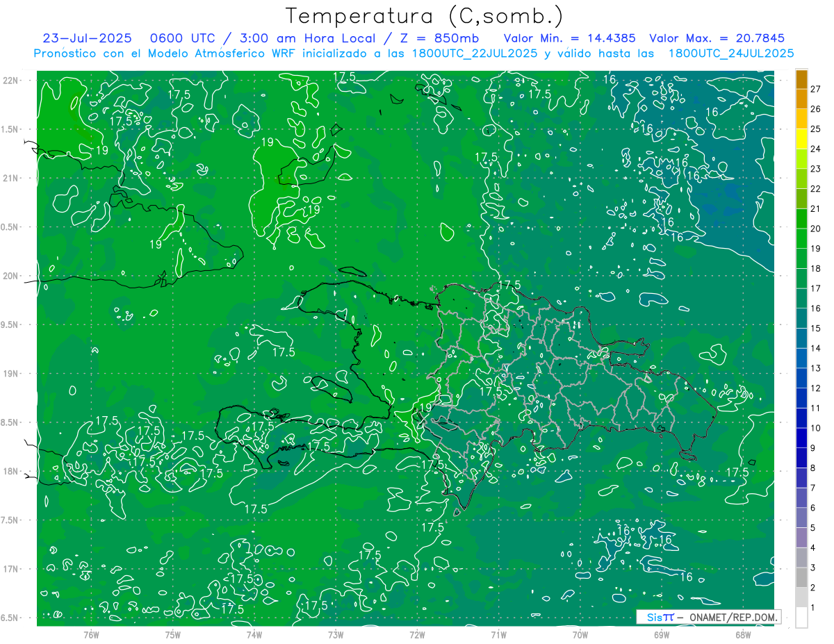This screenshot has height=644, width=834.
Task: Click the latitude axis label "21N"
Action: tap(11, 178)
